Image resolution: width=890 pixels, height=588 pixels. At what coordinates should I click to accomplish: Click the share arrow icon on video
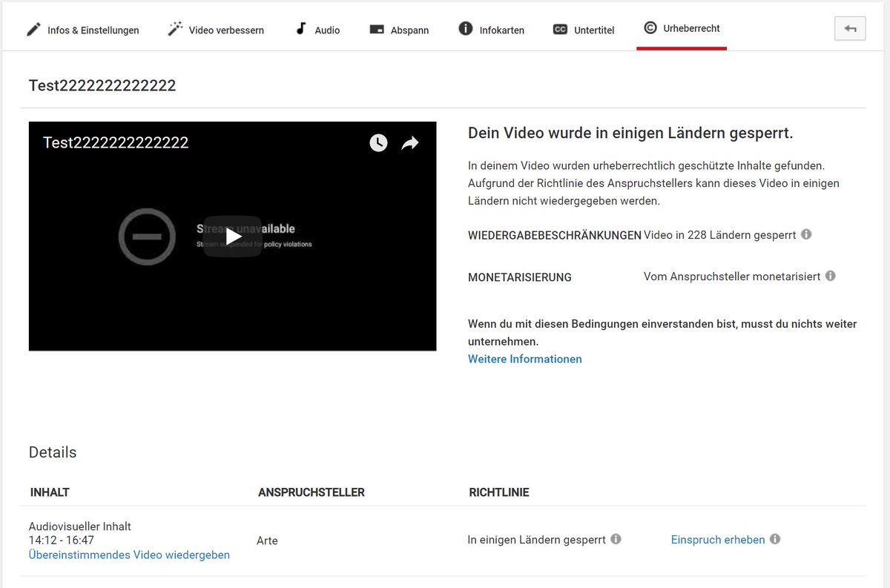coord(410,143)
